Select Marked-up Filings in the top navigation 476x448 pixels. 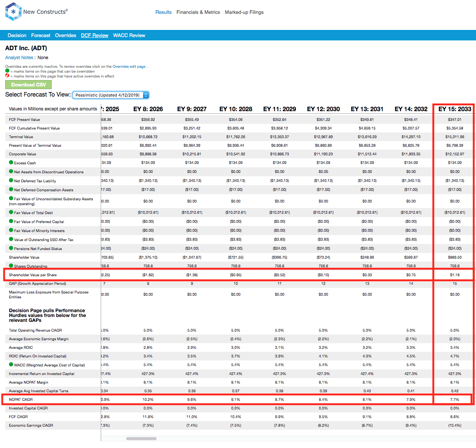click(244, 12)
